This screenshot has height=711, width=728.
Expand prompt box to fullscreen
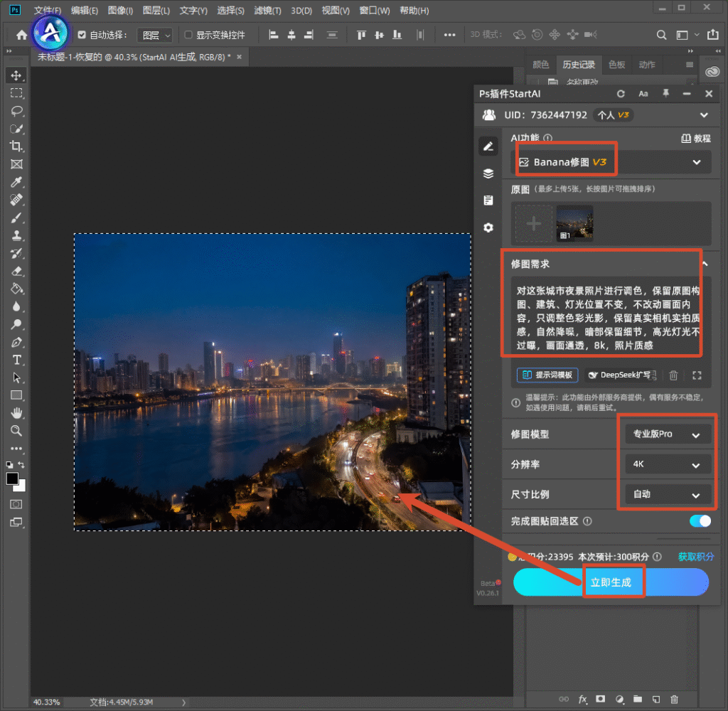(x=697, y=375)
